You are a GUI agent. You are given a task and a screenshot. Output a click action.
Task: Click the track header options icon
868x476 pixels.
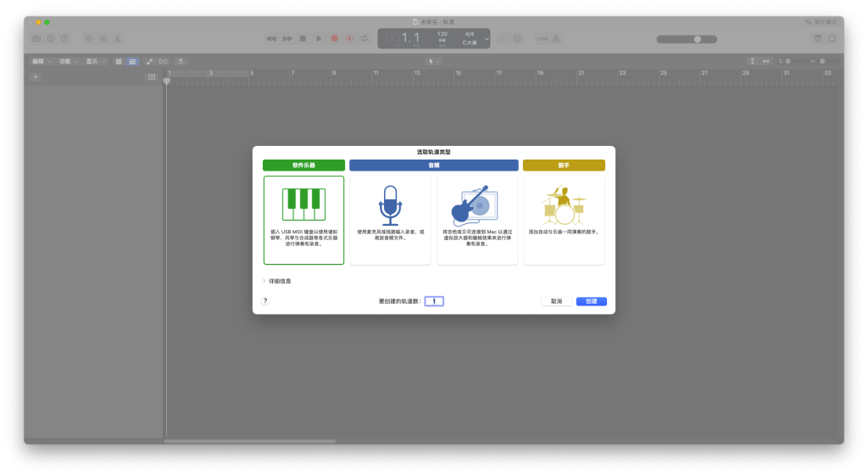pyautogui.click(x=152, y=77)
